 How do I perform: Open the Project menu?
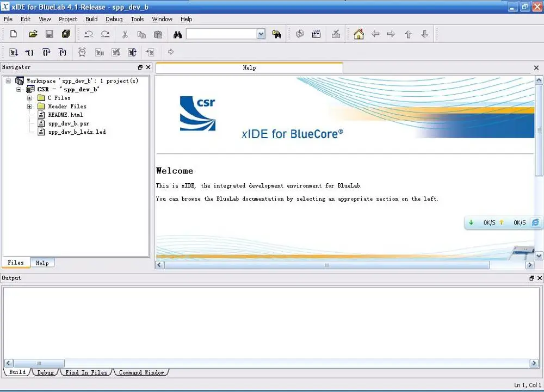(68, 19)
